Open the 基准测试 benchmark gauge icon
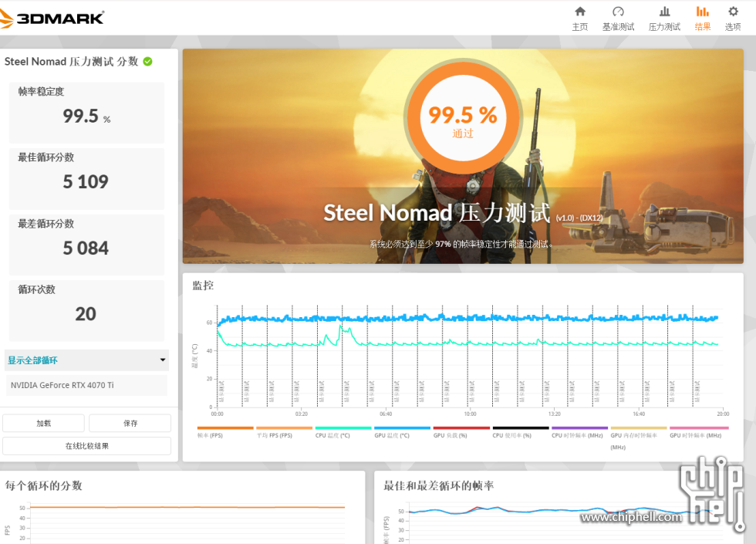 (x=618, y=12)
